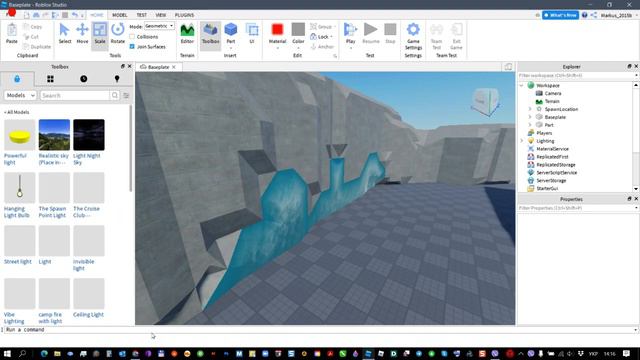Switch to the PLUGINS ribbon tab
The image size is (640, 360).
click(184, 15)
